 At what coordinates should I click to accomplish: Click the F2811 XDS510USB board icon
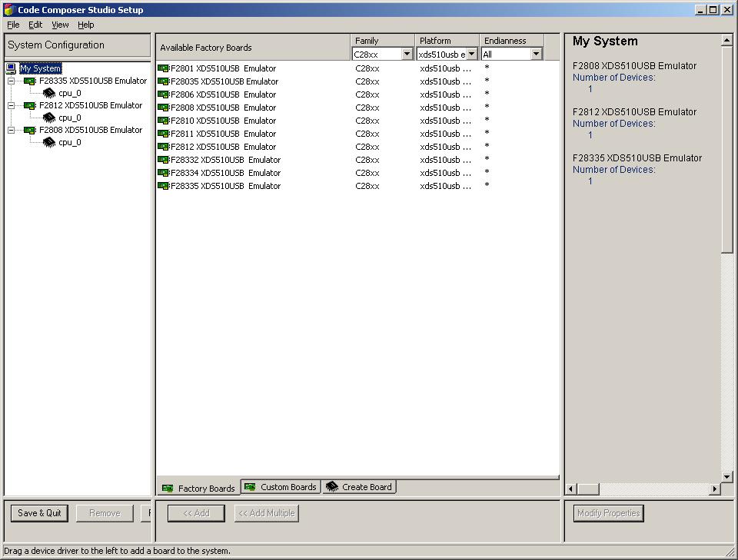[163, 134]
